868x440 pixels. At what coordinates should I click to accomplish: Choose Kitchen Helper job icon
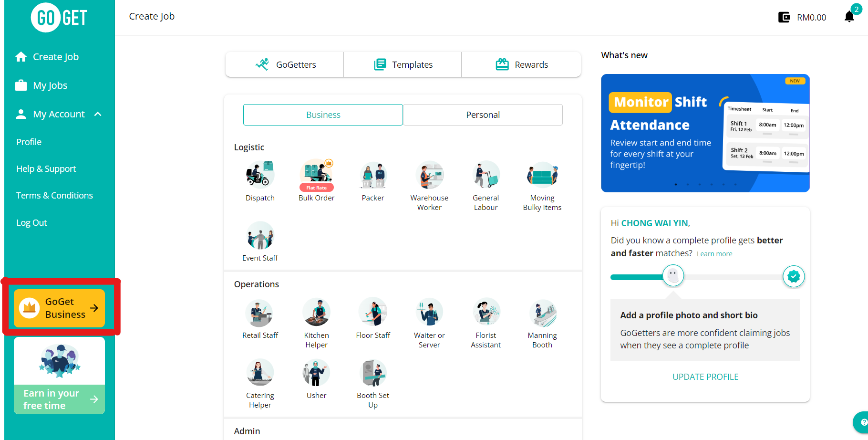tap(316, 313)
